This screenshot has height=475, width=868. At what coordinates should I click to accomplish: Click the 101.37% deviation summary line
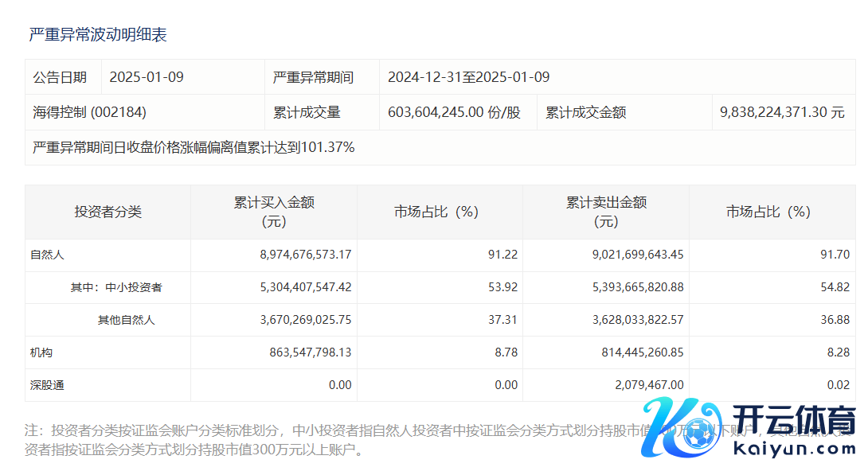194,147
